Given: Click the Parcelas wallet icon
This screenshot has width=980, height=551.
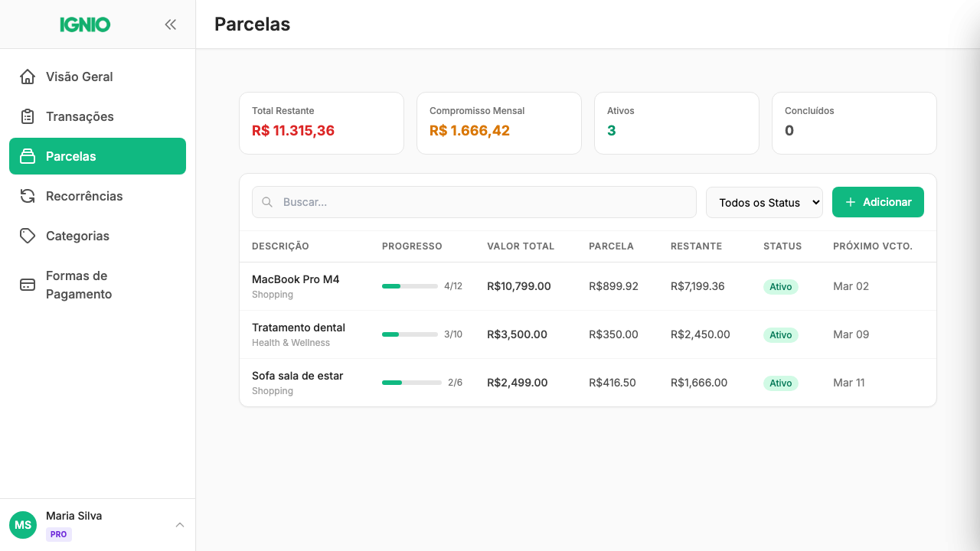Looking at the screenshot, I should [28, 156].
